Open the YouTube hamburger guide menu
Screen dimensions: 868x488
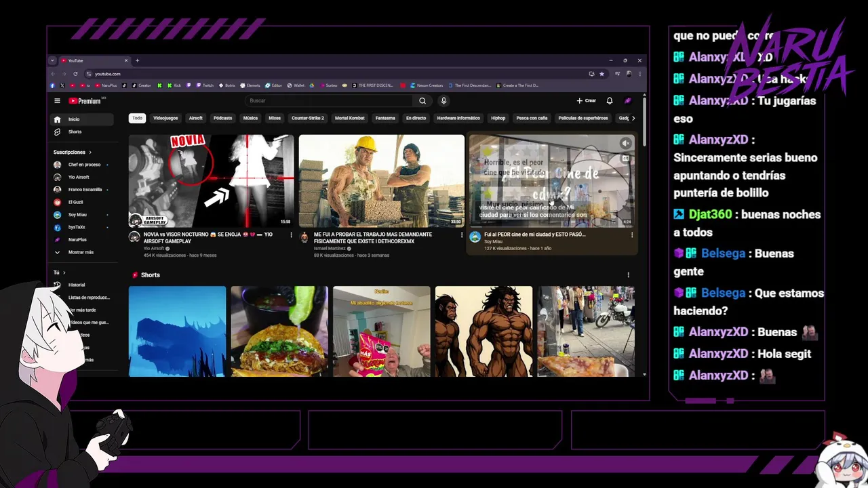coord(57,101)
